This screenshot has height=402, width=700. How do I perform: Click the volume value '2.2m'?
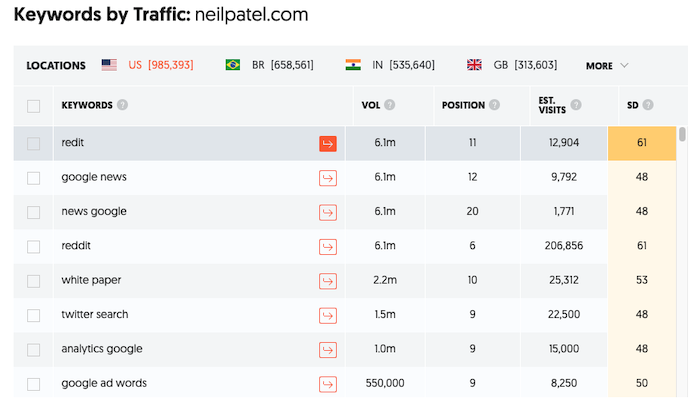pyautogui.click(x=385, y=280)
